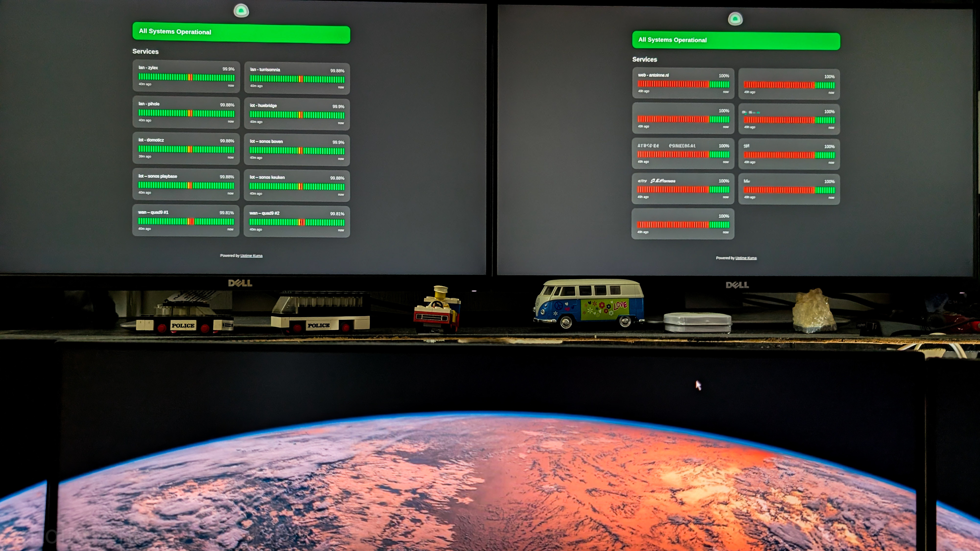Click the heartbeat bar of iot - domoticz
The width and height of the screenshot is (980, 551).
coord(186,149)
